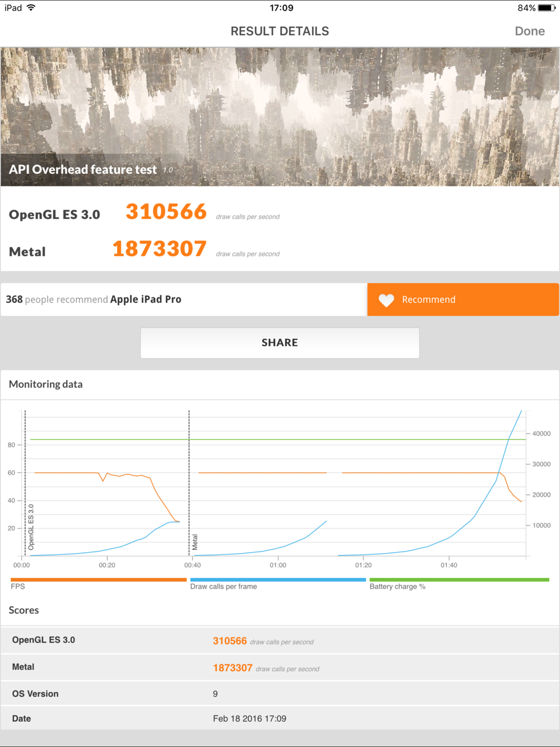Click the 84% battery percentage text
The image size is (560, 747).
(526, 8)
